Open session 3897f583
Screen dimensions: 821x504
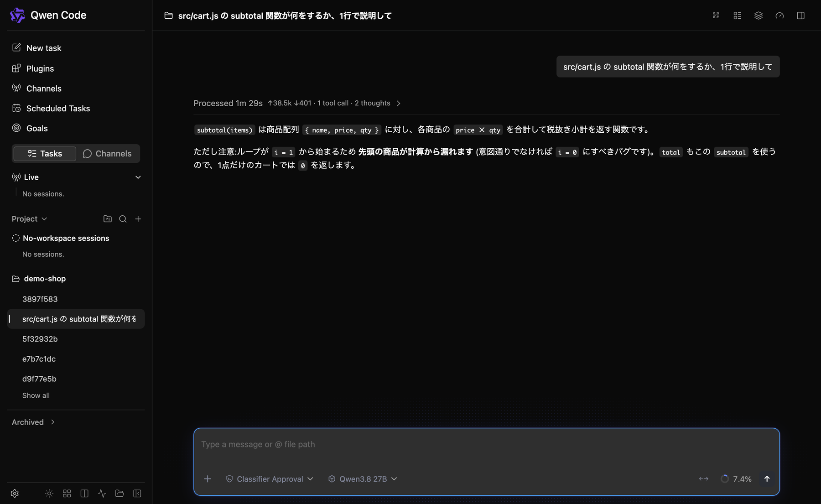pos(40,299)
